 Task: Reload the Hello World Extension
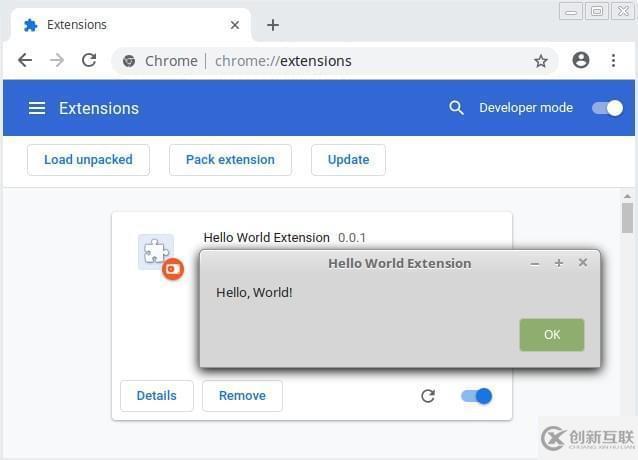pos(428,396)
